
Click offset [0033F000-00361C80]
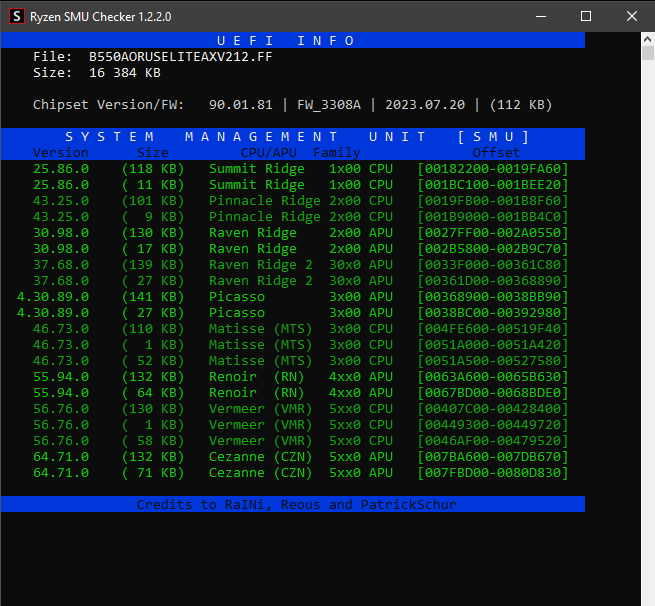493,265
